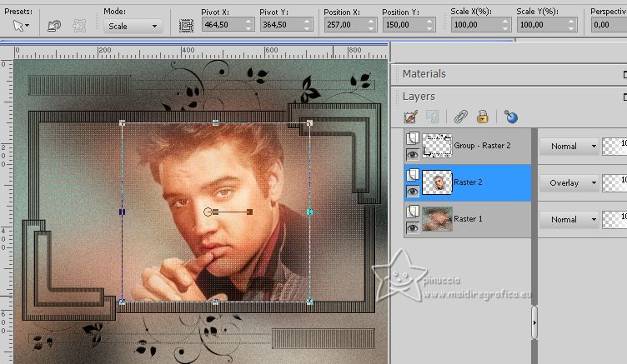Click the layer link chain icon
Screen dimensions: 627x364
click(x=460, y=117)
